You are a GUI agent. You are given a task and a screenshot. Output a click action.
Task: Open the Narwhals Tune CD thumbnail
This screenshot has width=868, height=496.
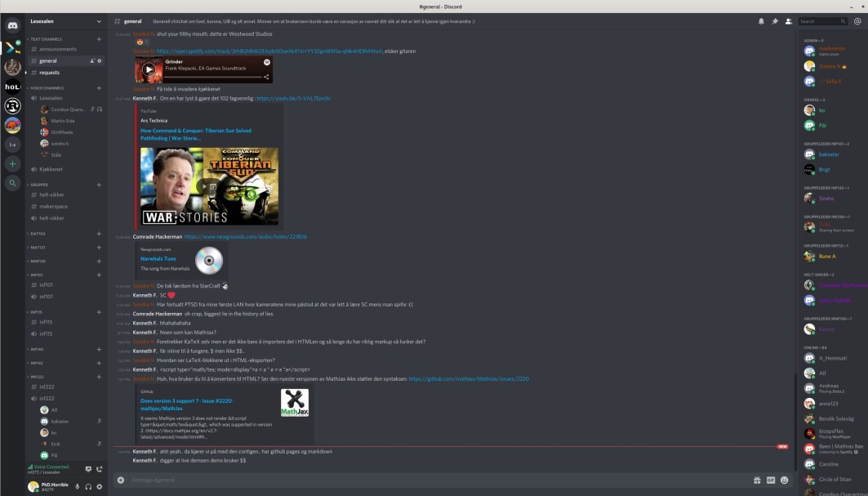point(209,261)
